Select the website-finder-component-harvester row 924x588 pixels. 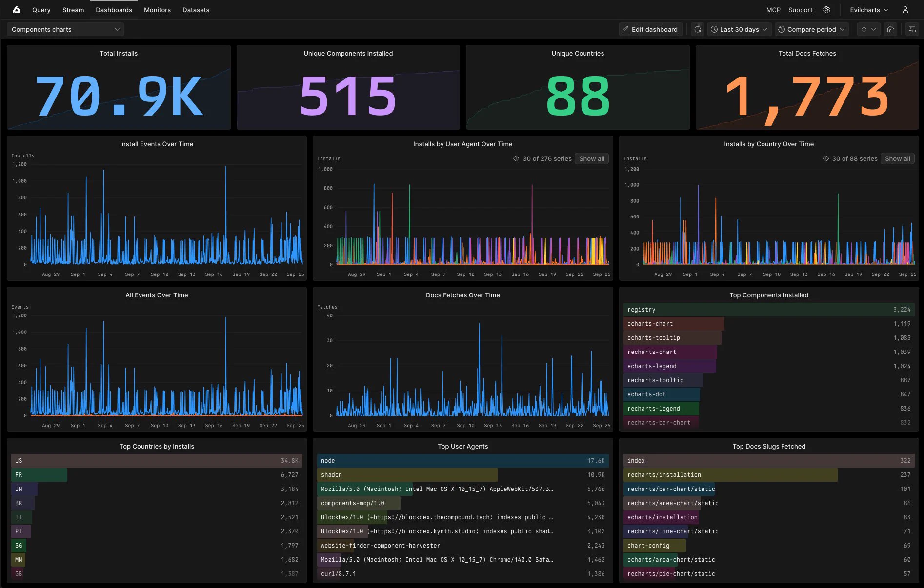coord(462,546)
